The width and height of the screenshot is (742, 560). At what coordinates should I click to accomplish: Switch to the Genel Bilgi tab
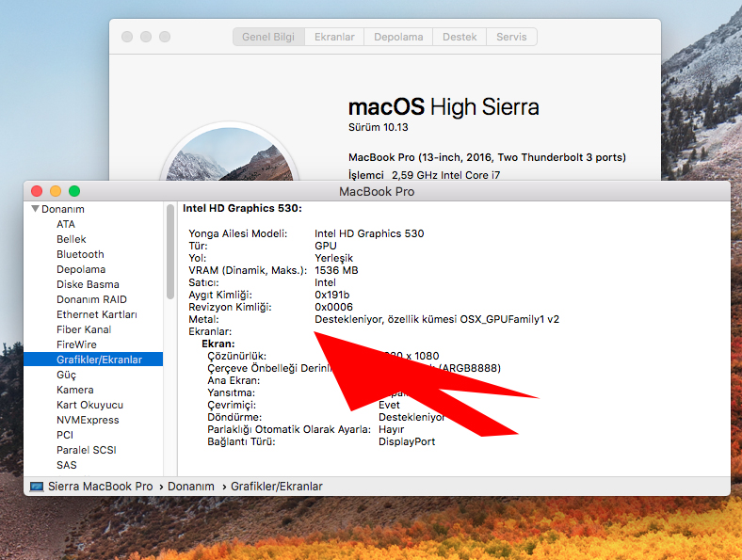268,37
